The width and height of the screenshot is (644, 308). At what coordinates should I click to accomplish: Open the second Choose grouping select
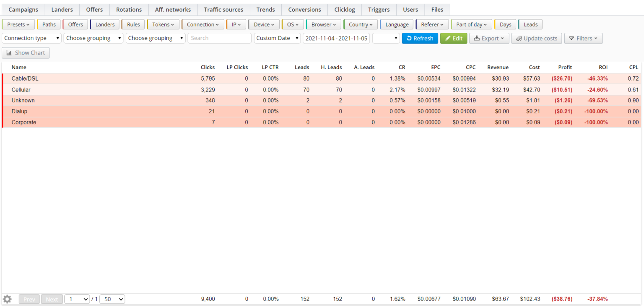(93, 38)
